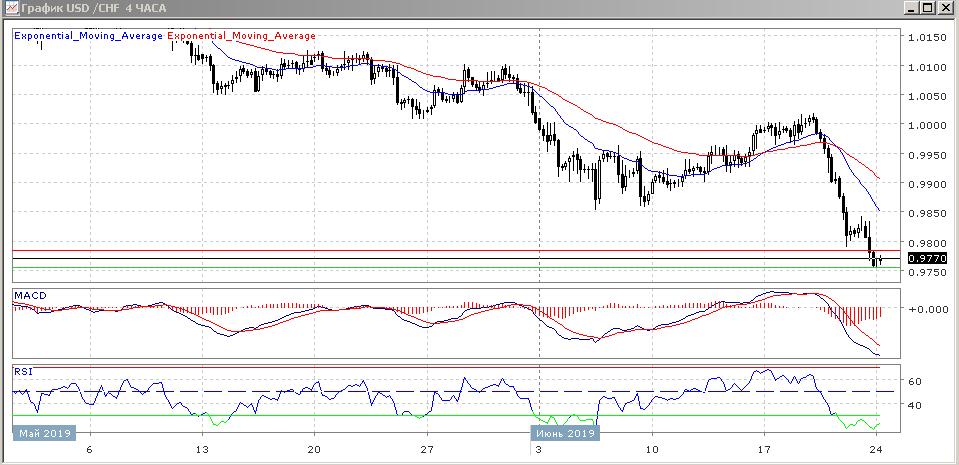Click the RSI 40 level label
The width and height of the screenshot is (959, 465).
[915, 405]
